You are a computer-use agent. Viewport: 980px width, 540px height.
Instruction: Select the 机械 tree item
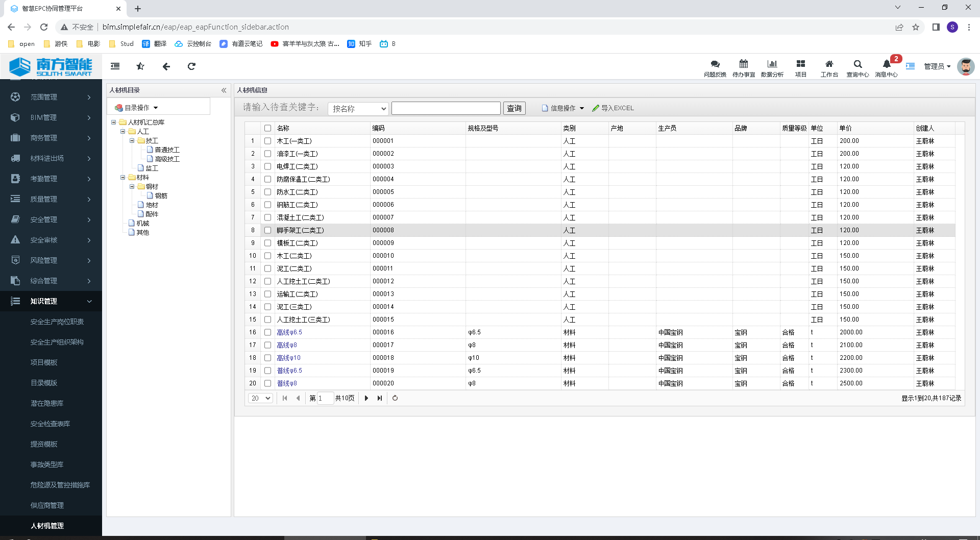click(143, 223)
